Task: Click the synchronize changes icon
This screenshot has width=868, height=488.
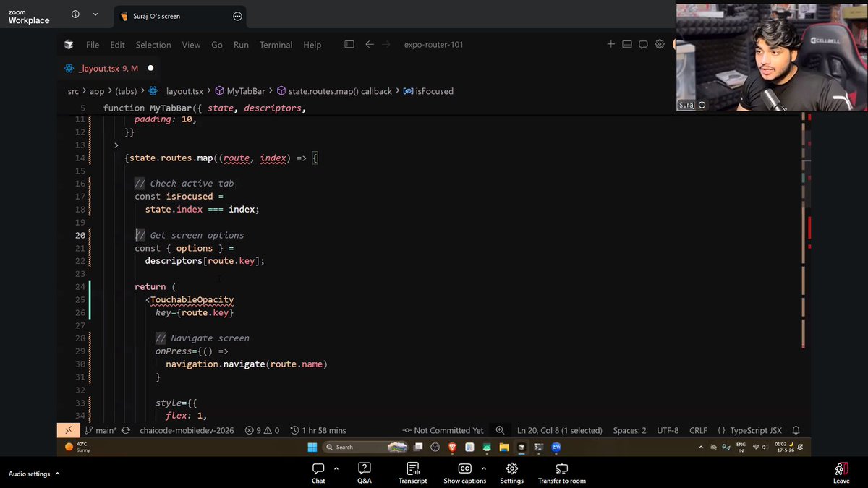Action: coord(126,430)
